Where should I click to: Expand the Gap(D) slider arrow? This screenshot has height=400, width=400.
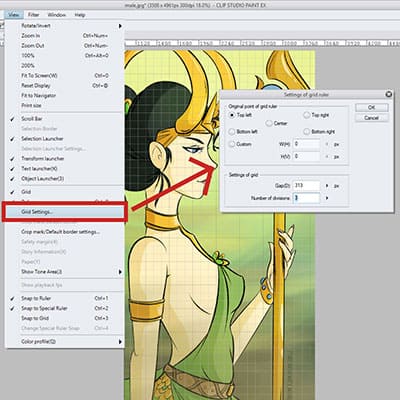coord(327,186)
